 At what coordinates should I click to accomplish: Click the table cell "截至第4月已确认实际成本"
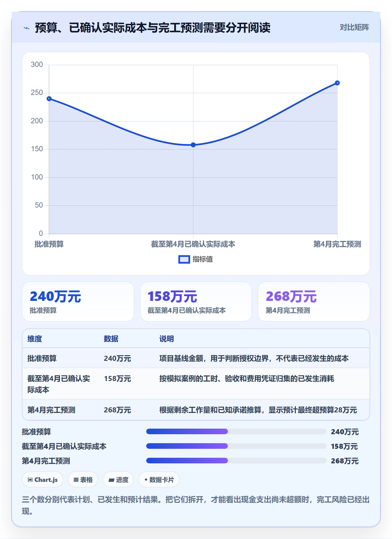pos(59,384)
